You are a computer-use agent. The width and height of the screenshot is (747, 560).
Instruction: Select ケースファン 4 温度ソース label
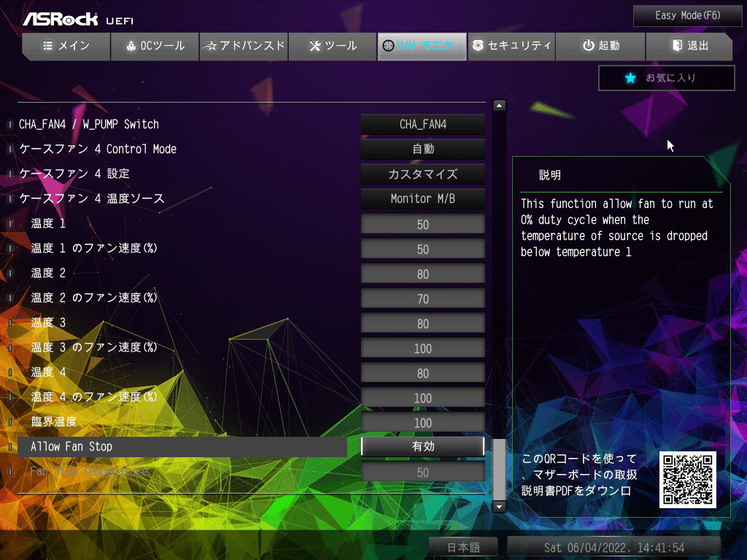[92, 199]
